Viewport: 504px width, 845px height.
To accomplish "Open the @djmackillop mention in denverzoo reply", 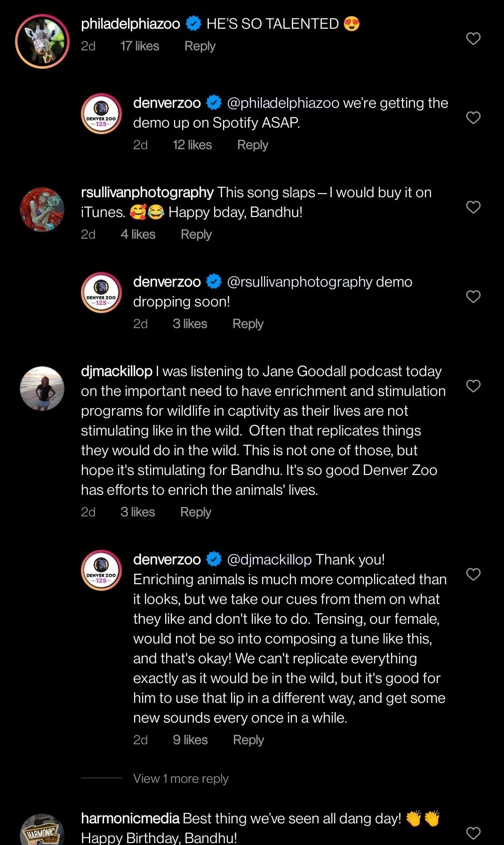I will point(269,560).
